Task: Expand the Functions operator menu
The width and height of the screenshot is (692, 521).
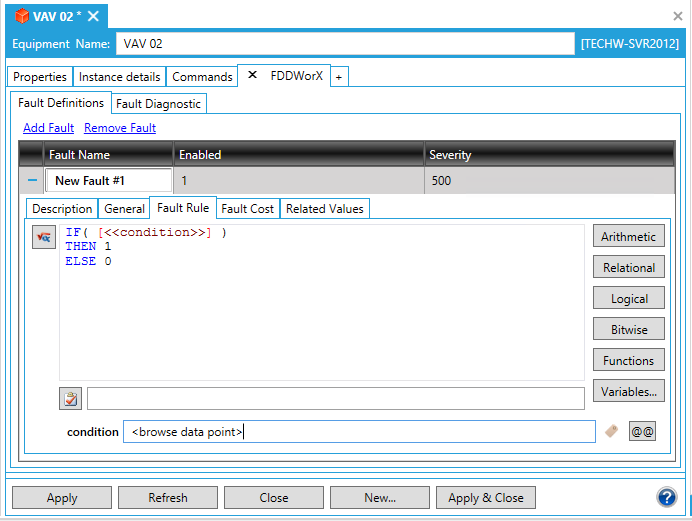Action: click(629, 361)
